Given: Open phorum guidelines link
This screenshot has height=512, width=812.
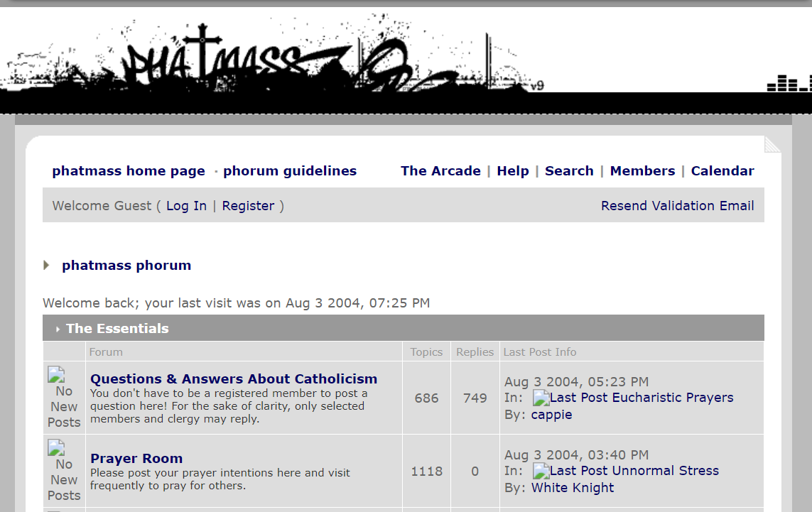Looking at the screenshot, I should 290,171.
